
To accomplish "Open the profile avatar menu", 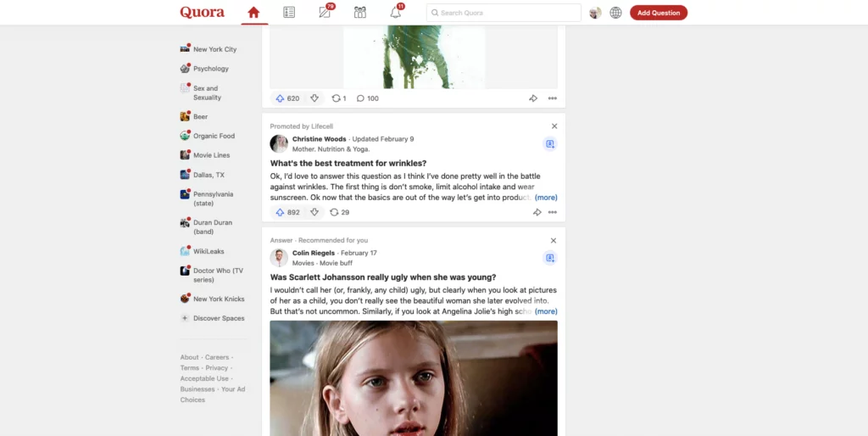I will (595, 13).
